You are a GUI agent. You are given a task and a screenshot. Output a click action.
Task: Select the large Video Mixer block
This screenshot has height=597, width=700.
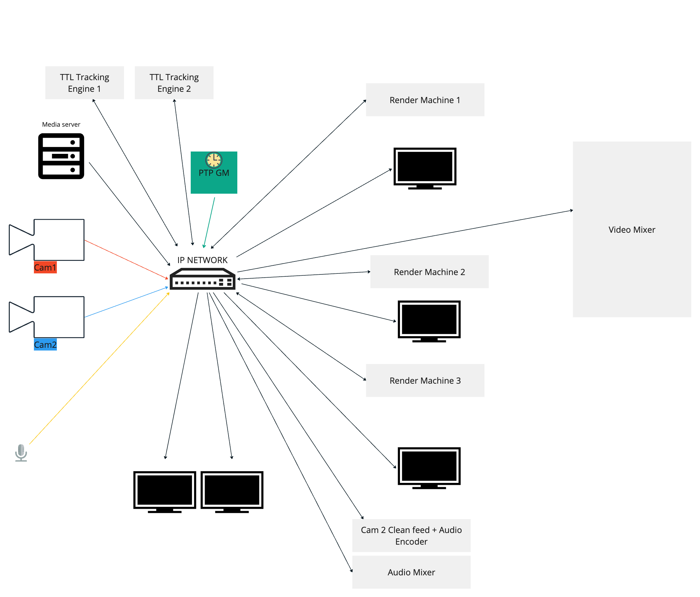click(x=631, y=229)
